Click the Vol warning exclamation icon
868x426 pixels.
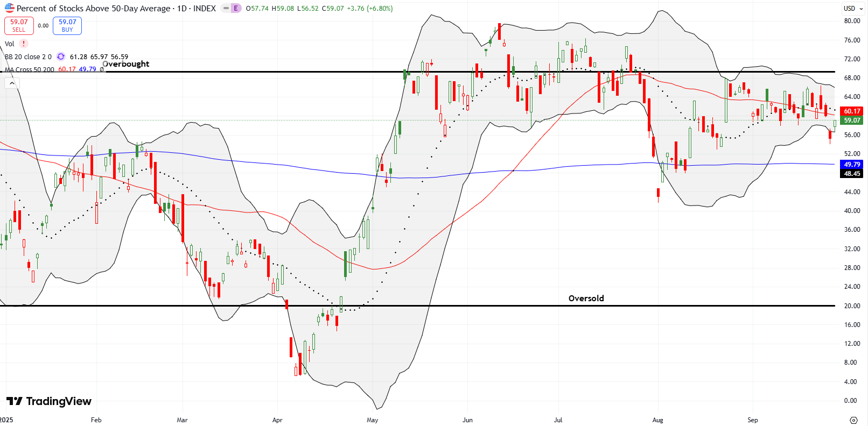pos(24,44)
